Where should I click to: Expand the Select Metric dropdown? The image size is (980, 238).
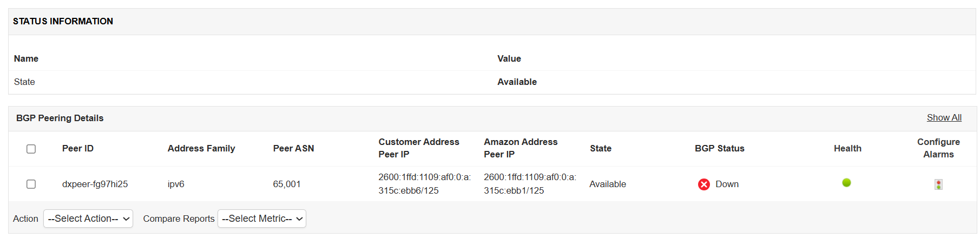262,219
